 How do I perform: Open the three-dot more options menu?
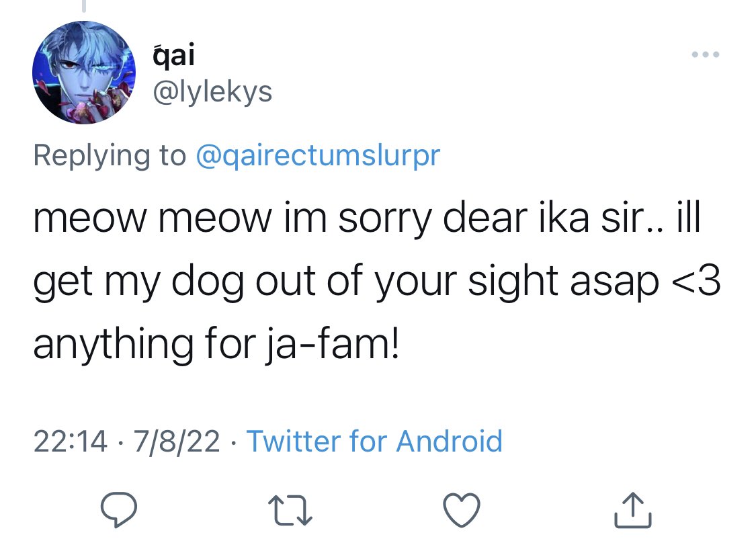(x=706, y=54)
